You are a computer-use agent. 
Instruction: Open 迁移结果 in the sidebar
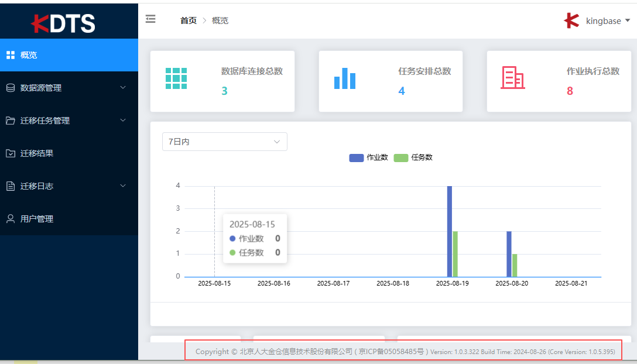tap(37, 153)
